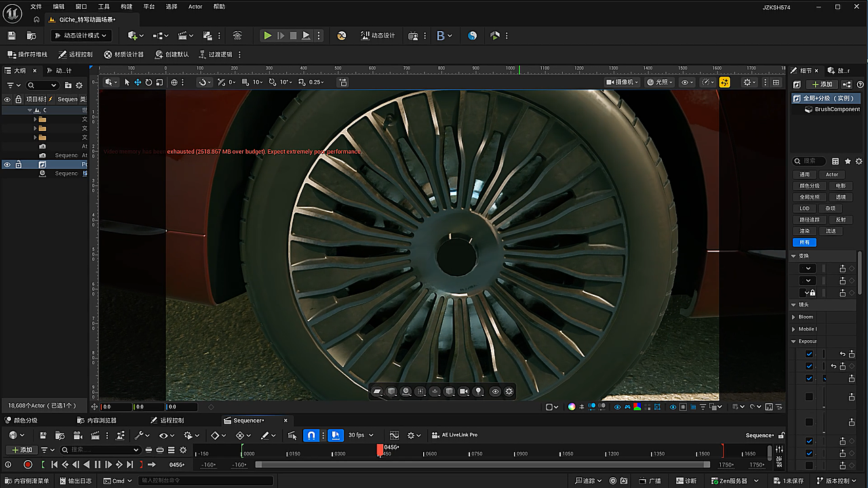Screen dimensions: 868x488
Task: Start Play in Editor with the green arrow
Action: click(x=268, y=35)
